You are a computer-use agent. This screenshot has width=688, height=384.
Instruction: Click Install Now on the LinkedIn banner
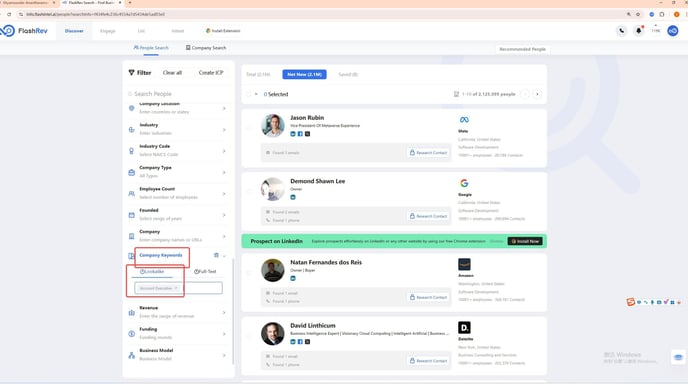coord(525,241)
